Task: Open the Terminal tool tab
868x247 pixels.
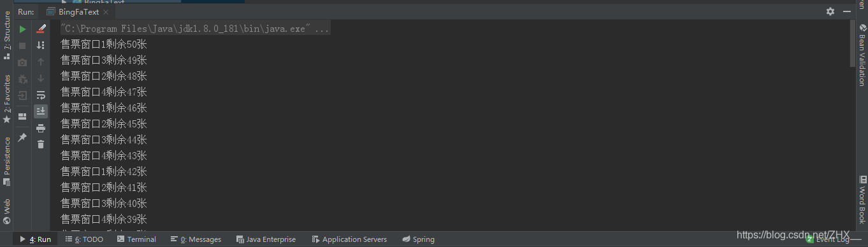Action: [136, 239]
